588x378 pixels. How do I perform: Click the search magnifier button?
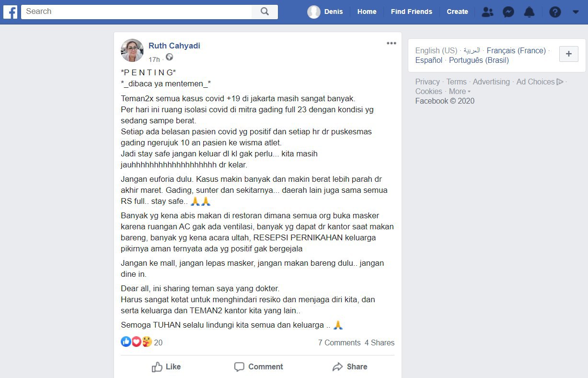(x=265, y=12)
